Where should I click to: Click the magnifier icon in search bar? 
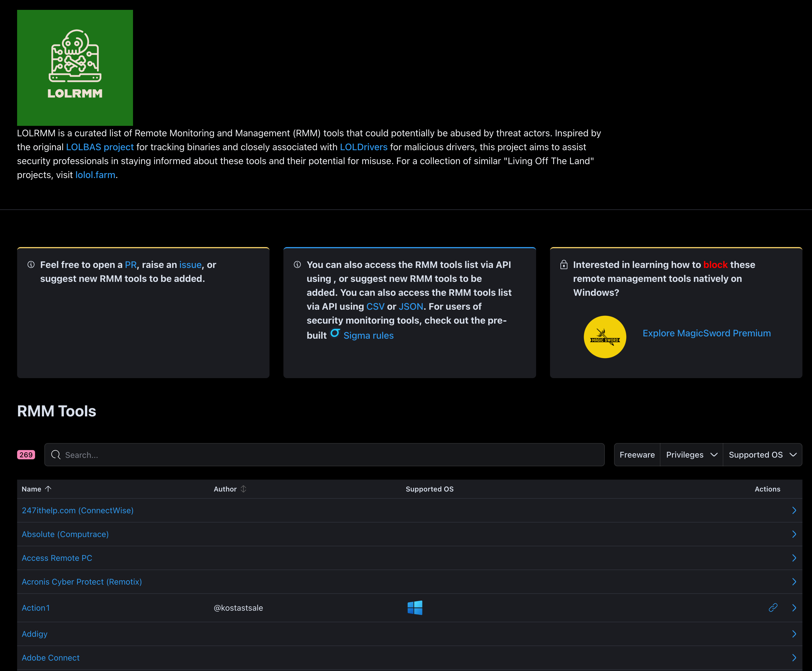point(56,455)
